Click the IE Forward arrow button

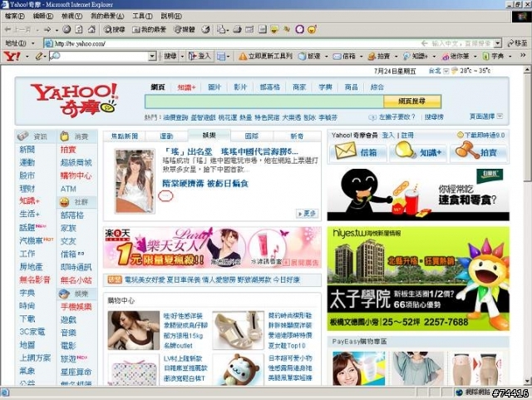(47, 30)
